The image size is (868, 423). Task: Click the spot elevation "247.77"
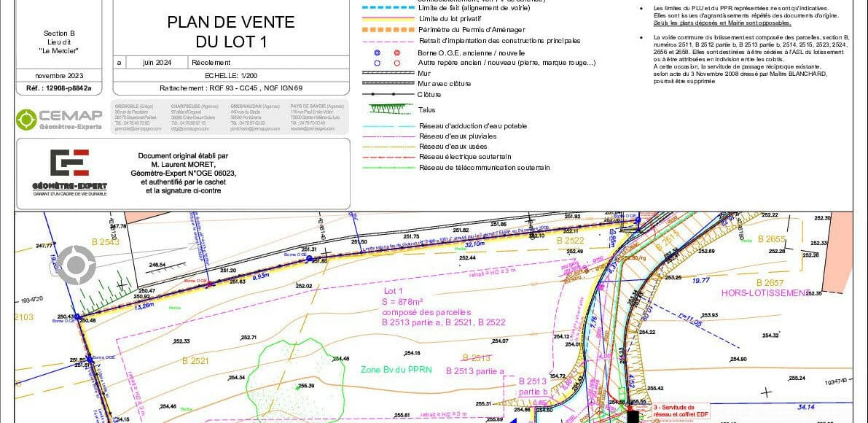click(44, 246)
